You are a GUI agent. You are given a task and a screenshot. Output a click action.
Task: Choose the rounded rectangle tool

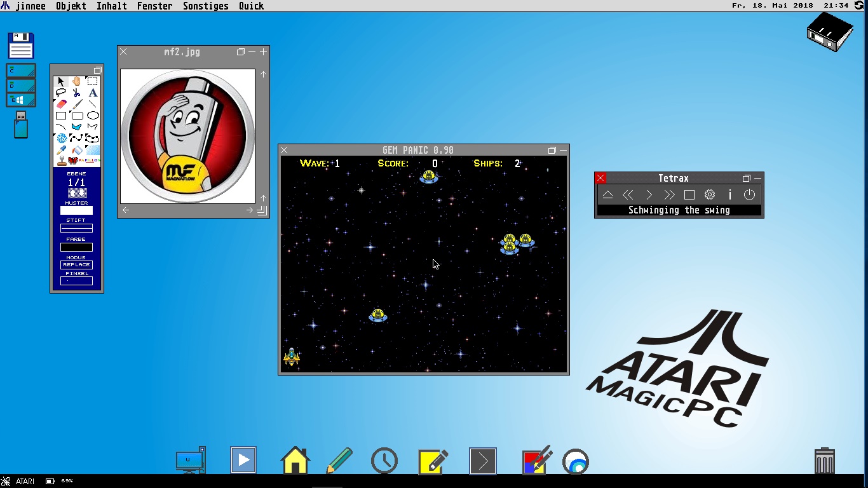click(x=77, y=116)
